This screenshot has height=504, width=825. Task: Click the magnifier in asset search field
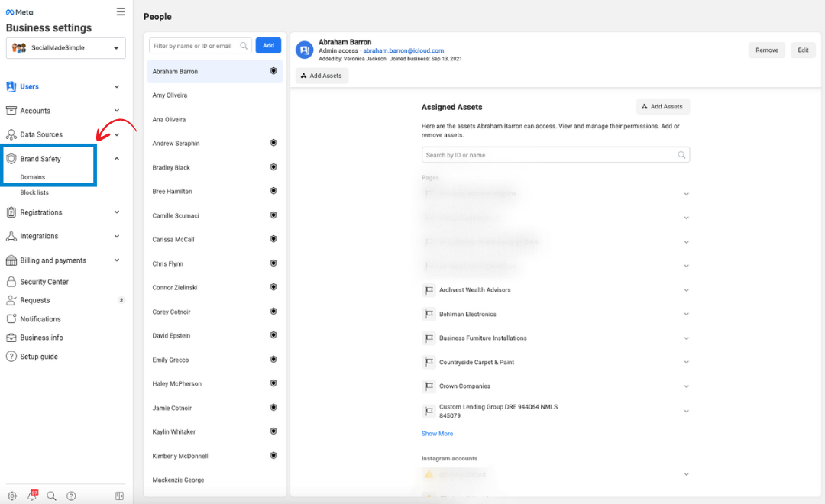[681, 155]
